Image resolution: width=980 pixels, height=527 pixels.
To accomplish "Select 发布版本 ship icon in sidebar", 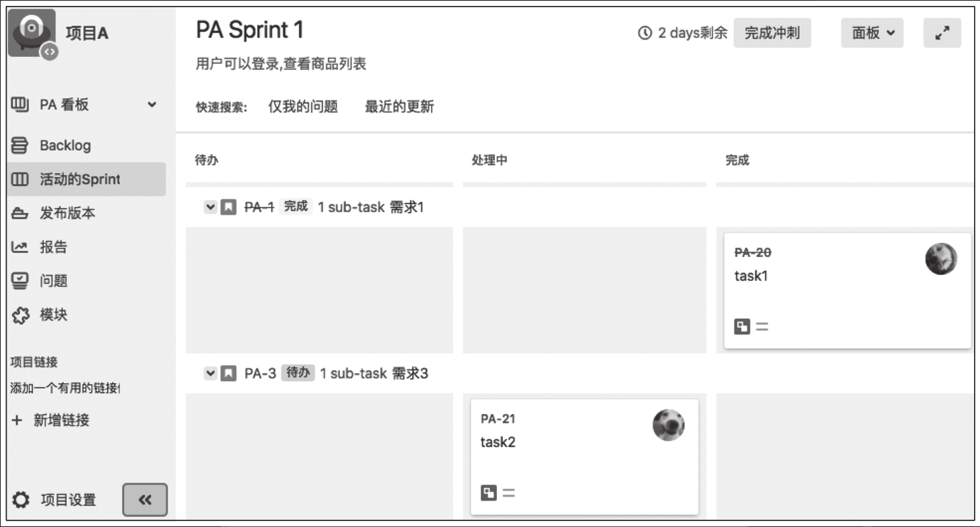I will click(x=20, y=213).
